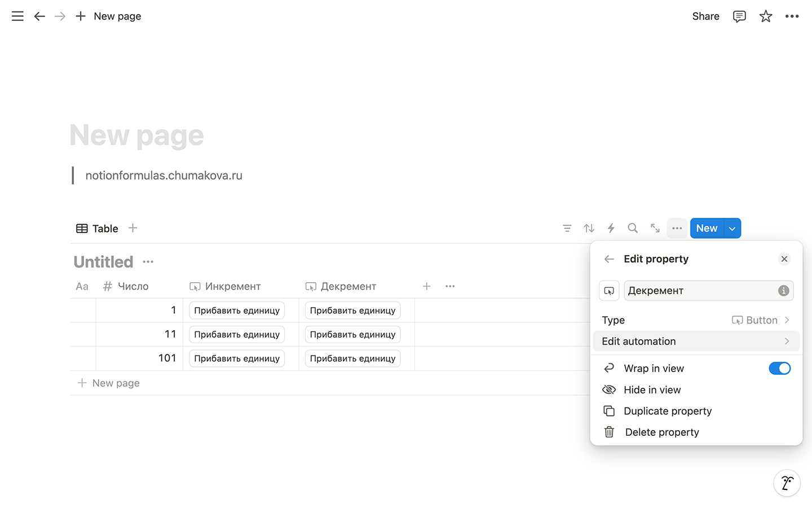The image size is (812, 508).
Task: Open the Untitled database three-dot menu
Action: [x=148, y=262]
